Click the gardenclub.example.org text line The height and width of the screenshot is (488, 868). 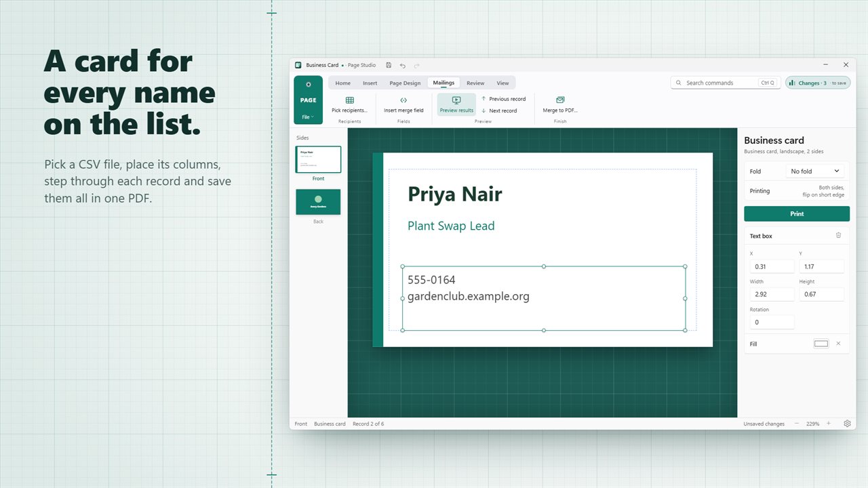click(469, 296)
